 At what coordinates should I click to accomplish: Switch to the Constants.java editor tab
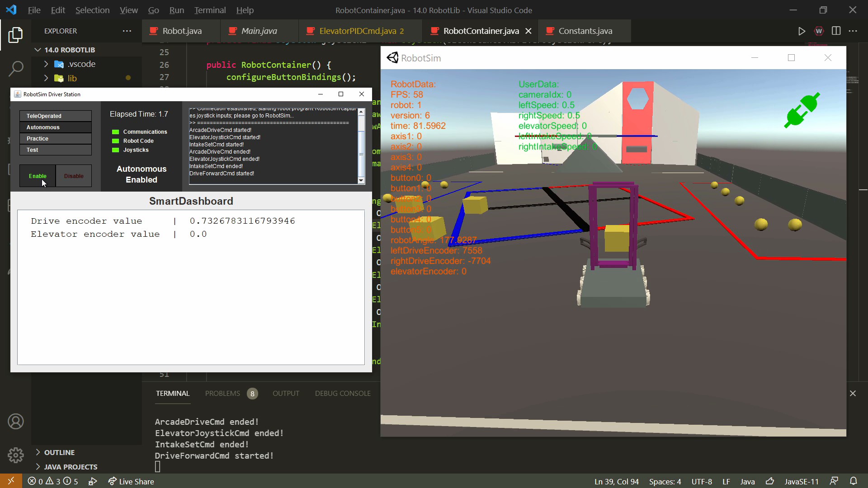click(x=585, y=31)
